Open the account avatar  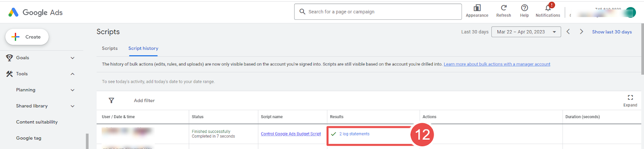tap(631, 12)
